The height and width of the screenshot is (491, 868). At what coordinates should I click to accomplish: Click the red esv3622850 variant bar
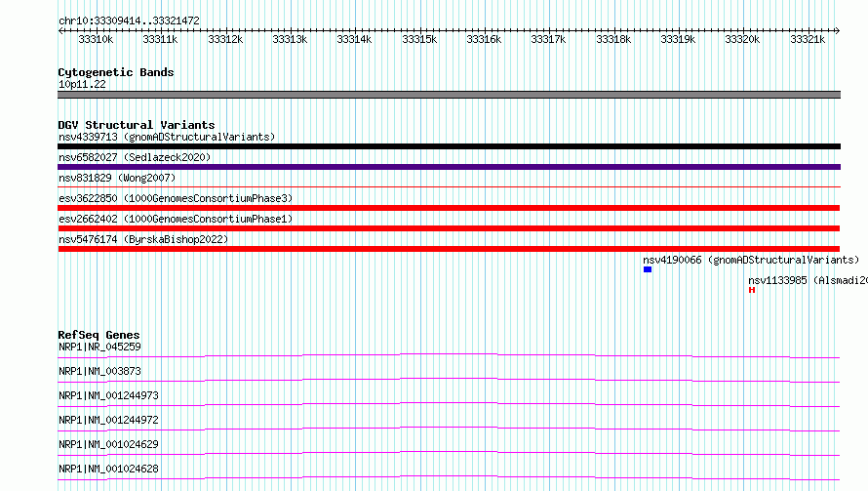click(x=449, y=208)
